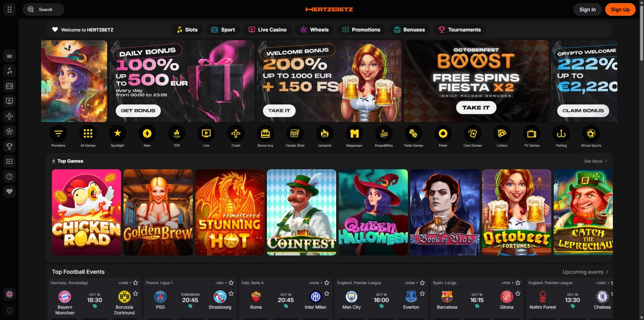
Task: Open the Tournaments menu item
Action: [460, 30]
